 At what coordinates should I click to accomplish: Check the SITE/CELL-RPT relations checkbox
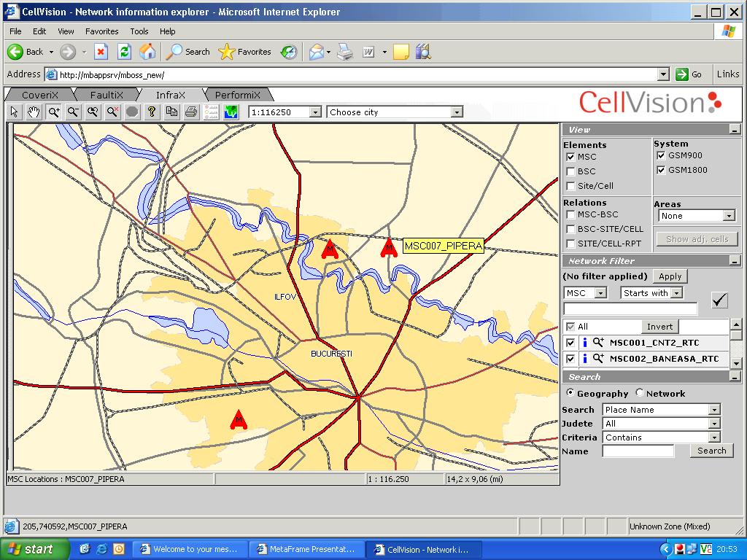click(x=570, y=244)
